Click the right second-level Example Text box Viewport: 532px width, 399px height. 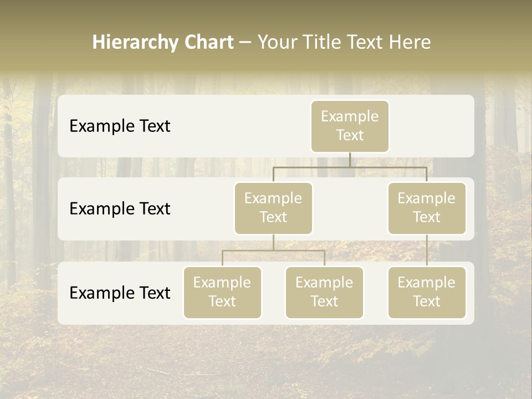coord(427,208)
